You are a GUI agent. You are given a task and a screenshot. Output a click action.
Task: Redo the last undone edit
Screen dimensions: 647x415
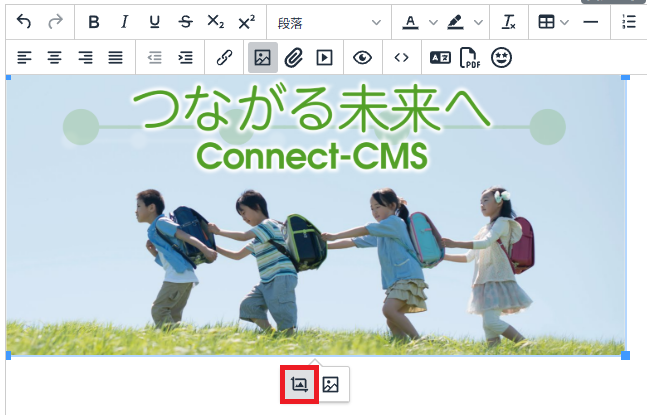[x=55, y=21]
